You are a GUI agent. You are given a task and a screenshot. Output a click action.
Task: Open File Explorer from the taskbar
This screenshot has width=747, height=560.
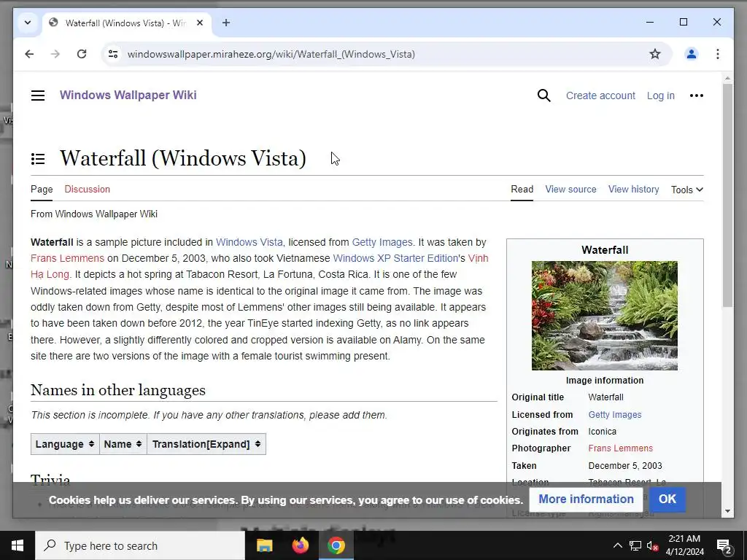[264, 545]
